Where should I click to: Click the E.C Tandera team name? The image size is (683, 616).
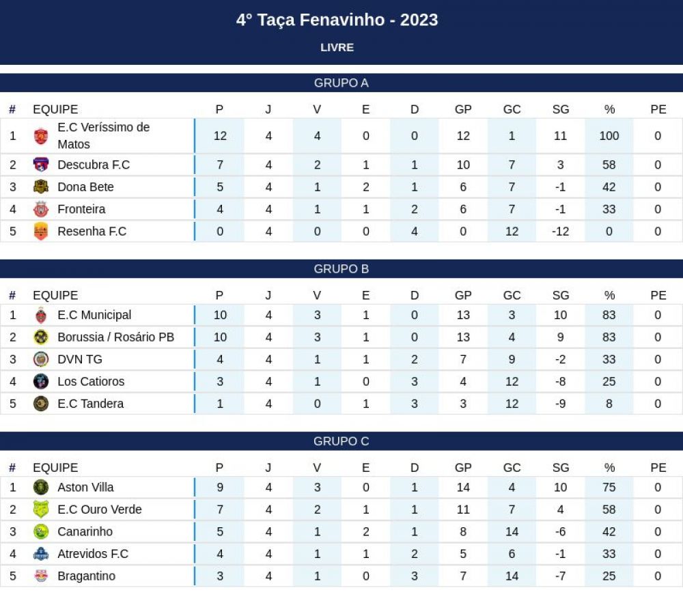[91, 404]
